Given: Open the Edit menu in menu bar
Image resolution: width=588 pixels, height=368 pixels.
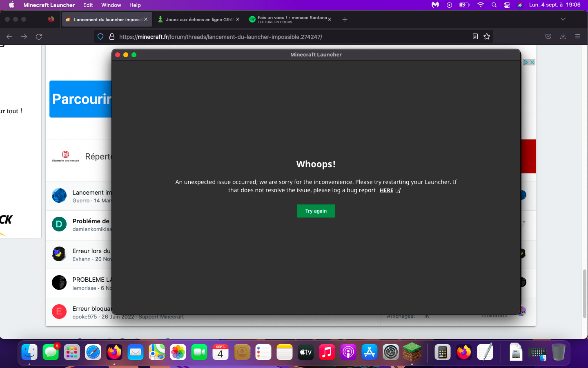Looking at the screenshot, I should (88, 5).
